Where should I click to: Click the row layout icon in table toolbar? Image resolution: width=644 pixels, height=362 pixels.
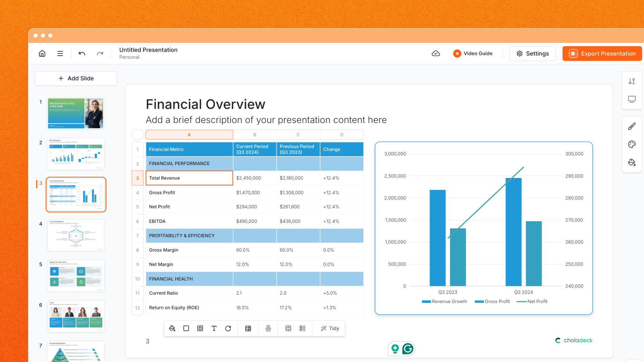(x=288, y=328)
